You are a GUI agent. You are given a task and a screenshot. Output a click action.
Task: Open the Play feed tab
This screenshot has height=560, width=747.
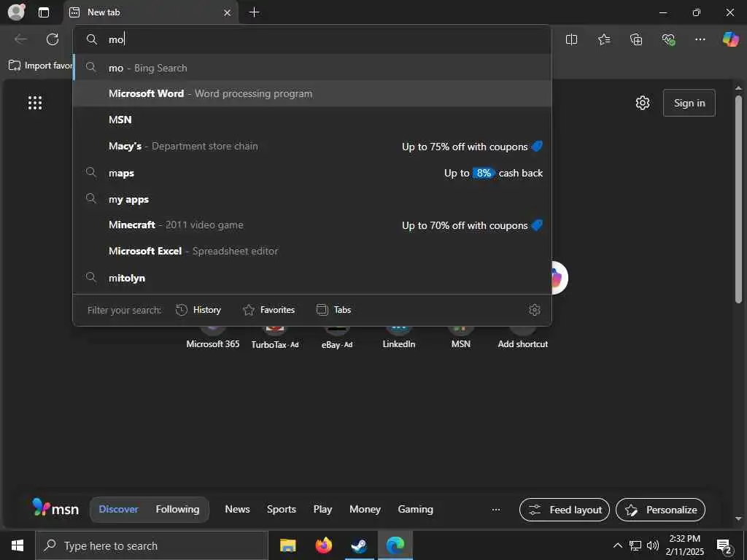click(322, 510)
